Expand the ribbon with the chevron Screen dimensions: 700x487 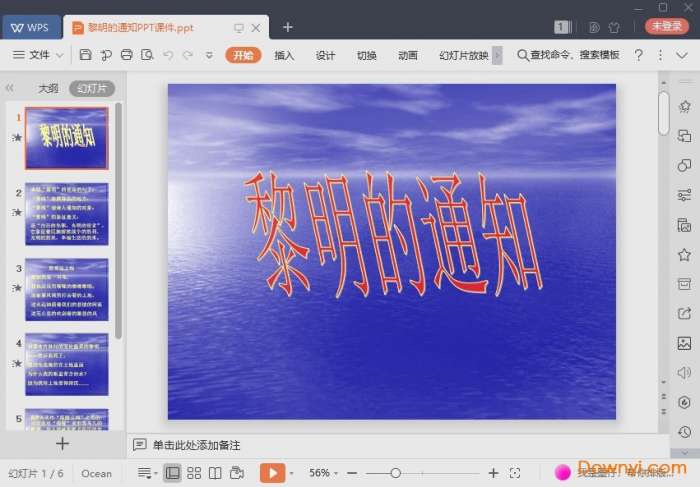point(682,55)
